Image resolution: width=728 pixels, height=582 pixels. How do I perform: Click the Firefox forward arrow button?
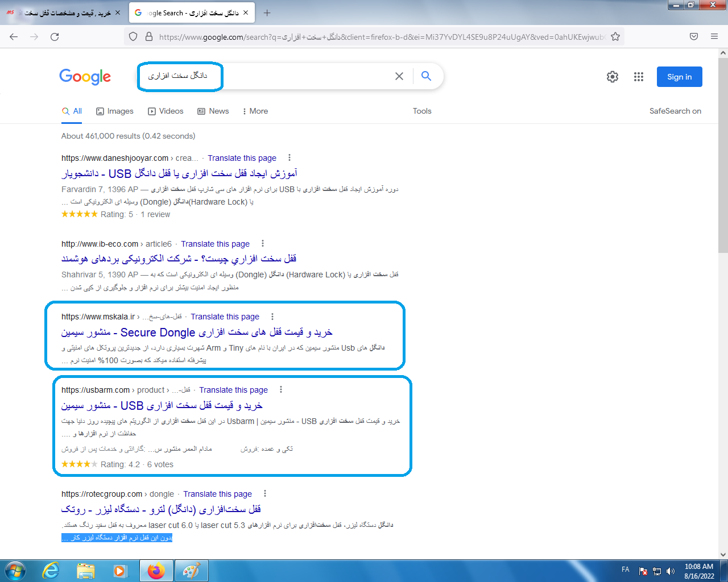tap(34, 36)
